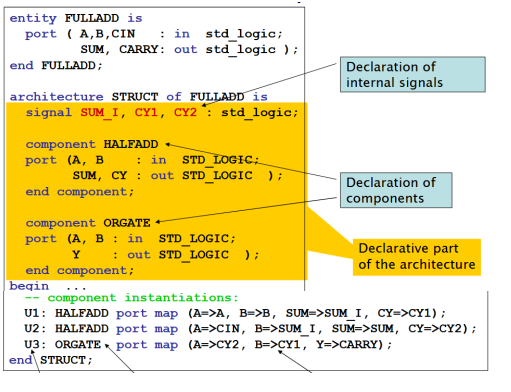Image resolution: width=511 pixels, height=392 pixels.
Task: Select the 'end FULLADD;' line
Action: [x=56, y=65]
